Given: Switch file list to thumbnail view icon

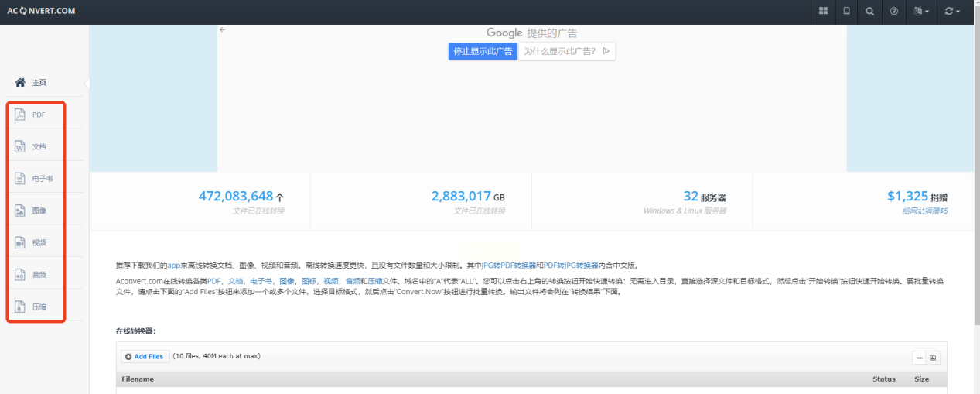Looking at the screenshot, I should 933,358.
